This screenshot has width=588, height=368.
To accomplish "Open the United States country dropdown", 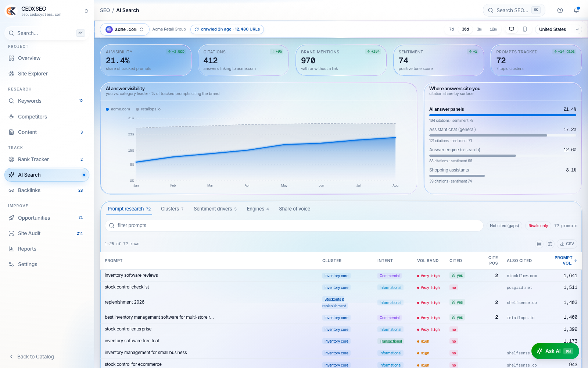I will click(559, 29).
